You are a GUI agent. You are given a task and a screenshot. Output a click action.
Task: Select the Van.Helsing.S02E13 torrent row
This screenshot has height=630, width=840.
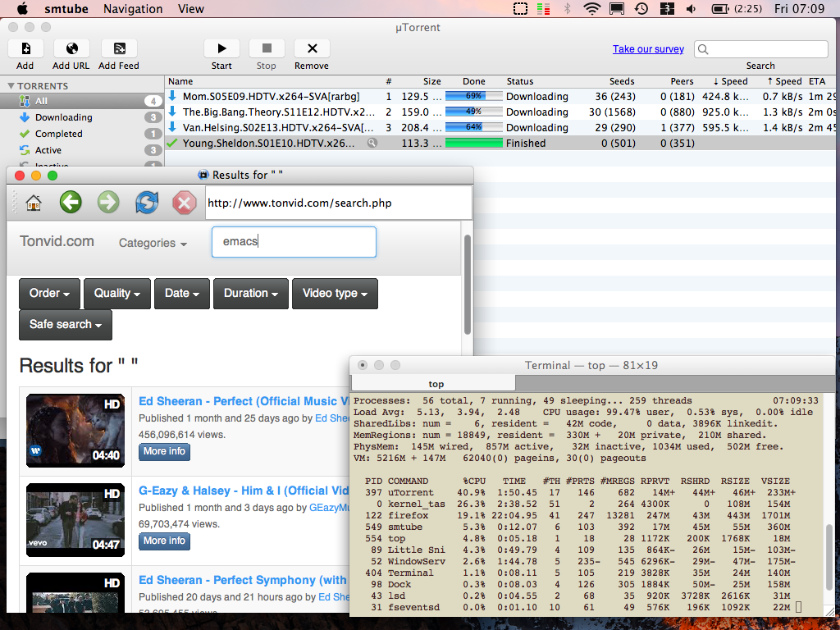[x=500, y=127]
